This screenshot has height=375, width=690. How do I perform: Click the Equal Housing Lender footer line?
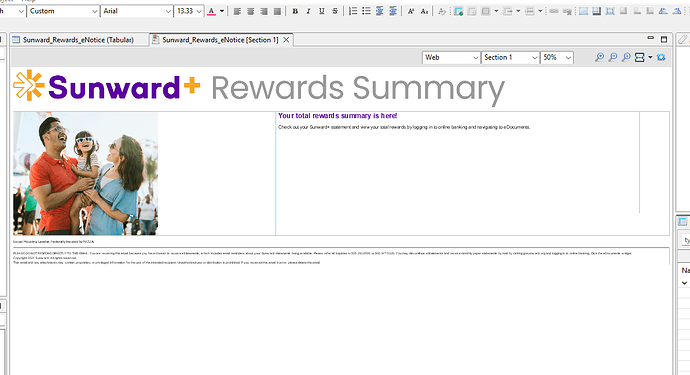pyautogui.click(x=53, y=242)
